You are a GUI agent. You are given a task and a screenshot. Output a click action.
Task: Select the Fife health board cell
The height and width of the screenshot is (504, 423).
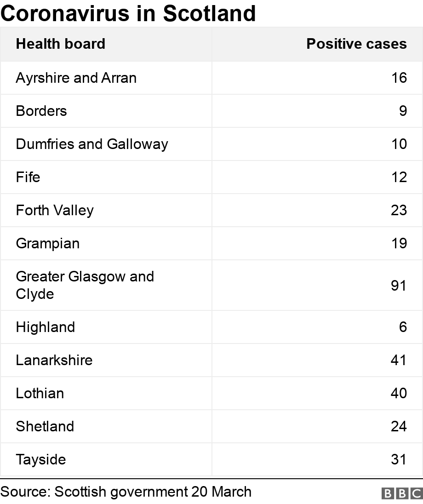point(28,177)
